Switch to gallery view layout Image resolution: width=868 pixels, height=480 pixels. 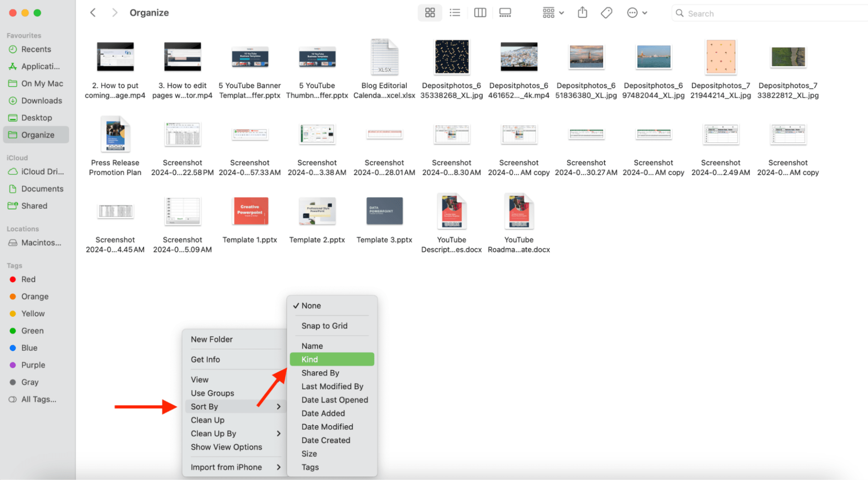coord(505,13)
